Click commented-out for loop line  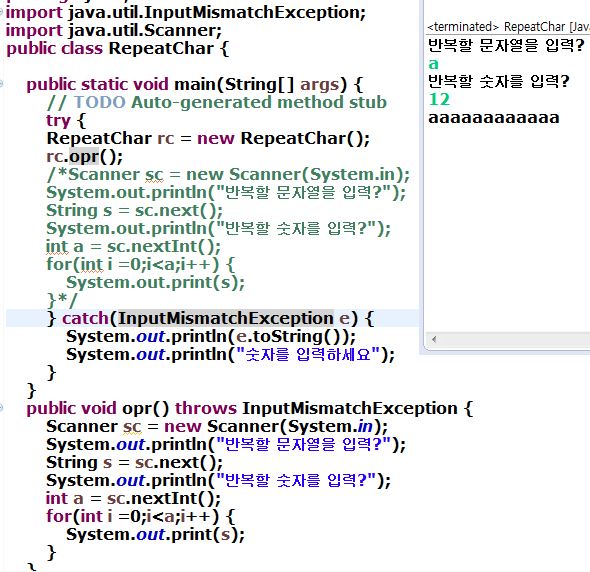140,264
